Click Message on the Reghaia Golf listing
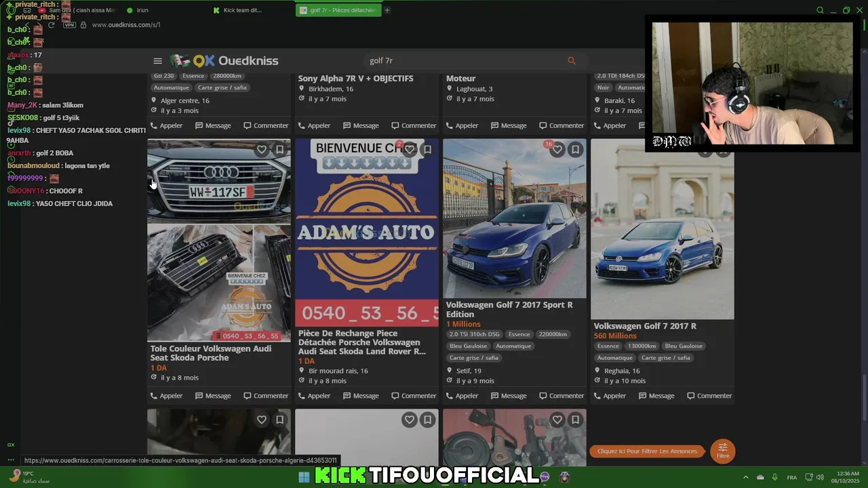Screen dimensions: 868x488 656,396
